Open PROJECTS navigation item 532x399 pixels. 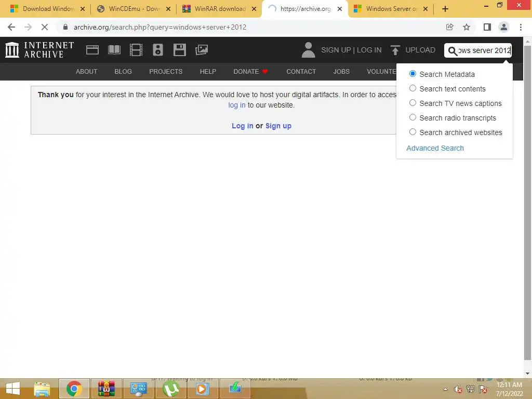tap(166, 72)
